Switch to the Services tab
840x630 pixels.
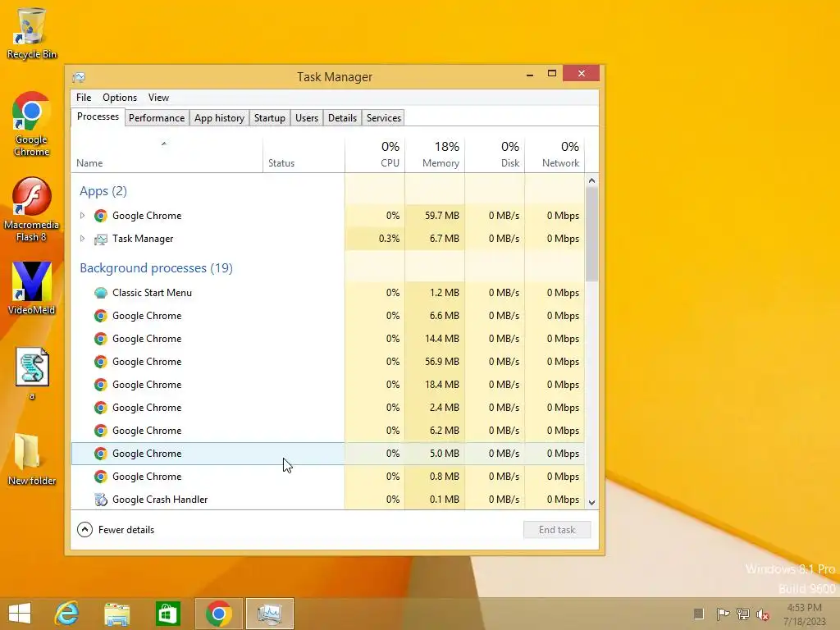tap(384, 118)
